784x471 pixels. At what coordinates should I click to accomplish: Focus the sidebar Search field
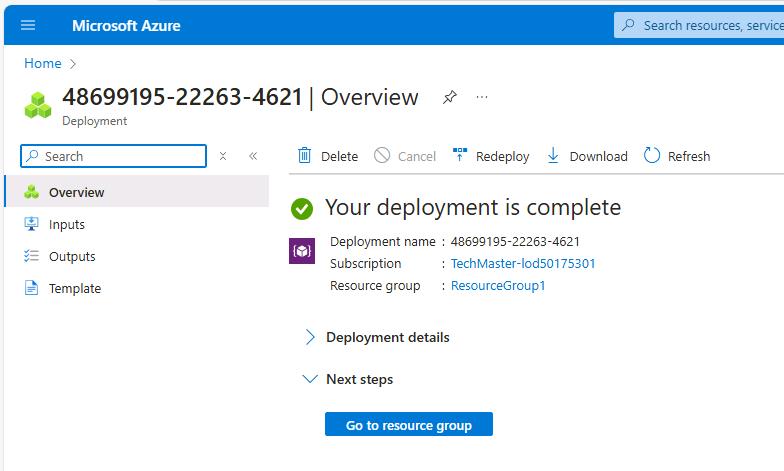click(x=114, y=156)
